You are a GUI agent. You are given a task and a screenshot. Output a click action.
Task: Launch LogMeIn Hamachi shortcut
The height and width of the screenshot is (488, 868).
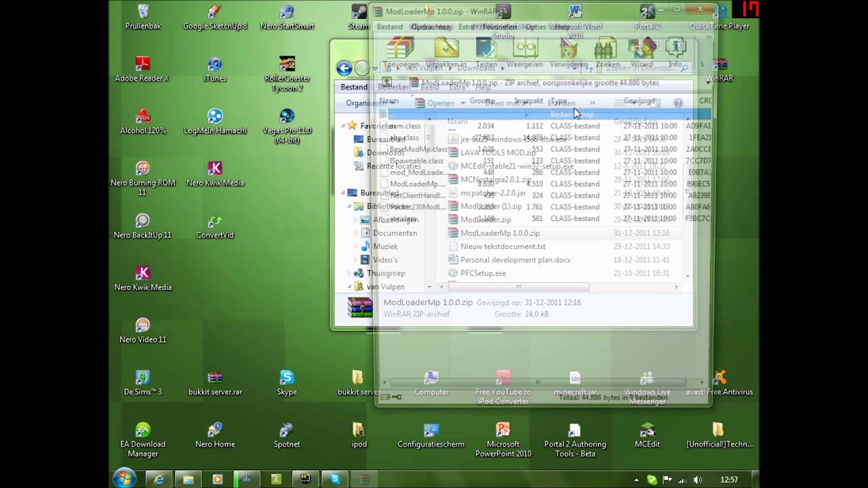(x=215, y=121)
